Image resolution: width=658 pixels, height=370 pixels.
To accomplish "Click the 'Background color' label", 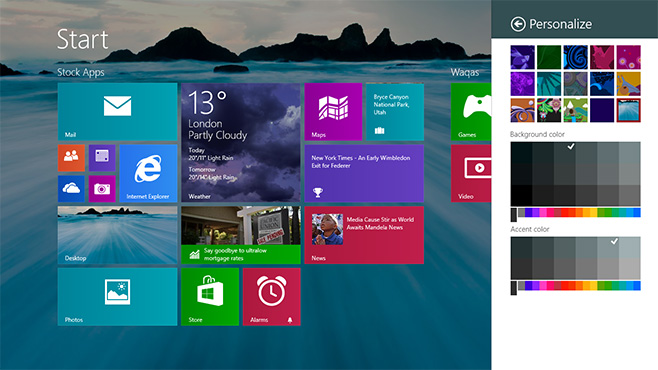I will [x=537, y=134].
